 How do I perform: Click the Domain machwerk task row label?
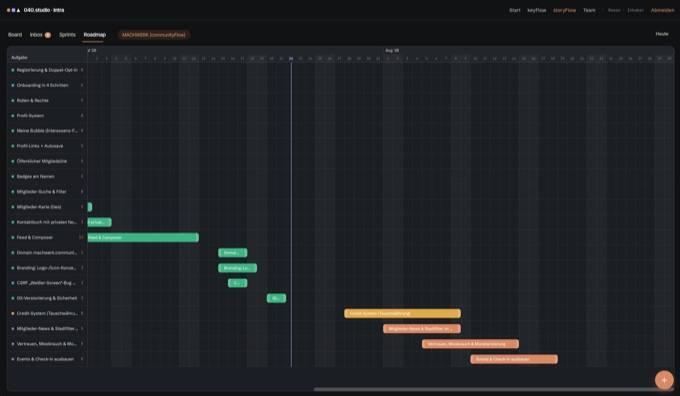pyautogui.click(x=47, y=252)
